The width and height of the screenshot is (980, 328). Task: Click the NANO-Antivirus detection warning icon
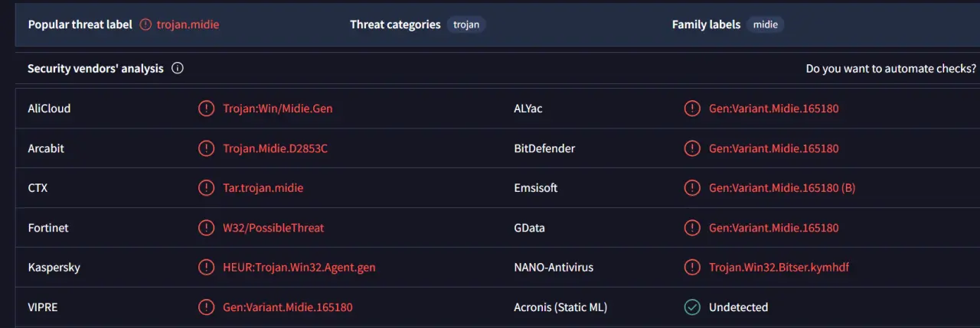692,268
